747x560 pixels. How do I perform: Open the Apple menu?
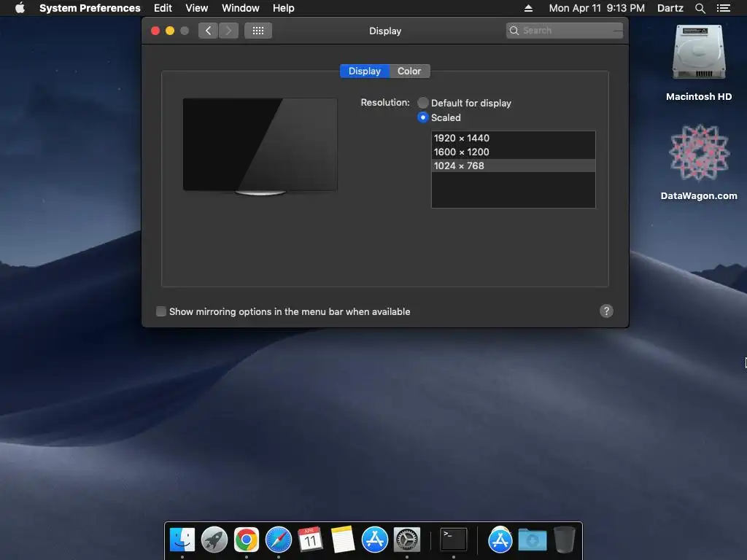(x=20, y=8)
